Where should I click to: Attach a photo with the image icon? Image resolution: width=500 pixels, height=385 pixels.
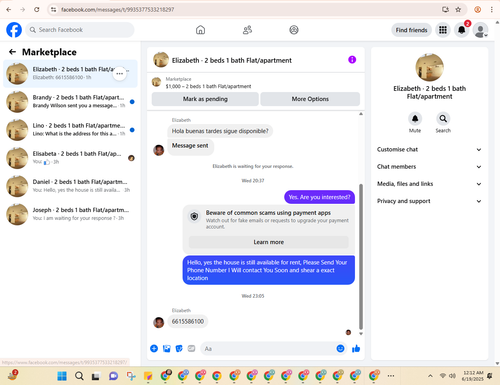(166, 349)
